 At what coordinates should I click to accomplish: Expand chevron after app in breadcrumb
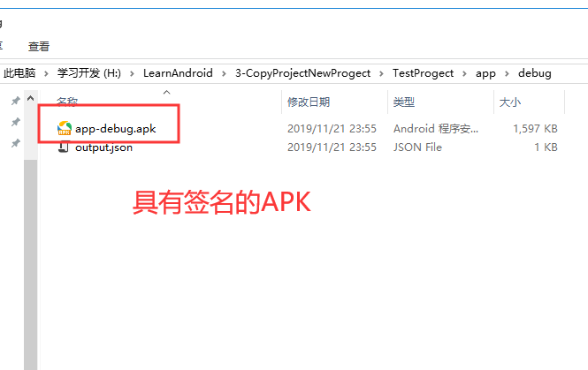click(x=507, y=73)
